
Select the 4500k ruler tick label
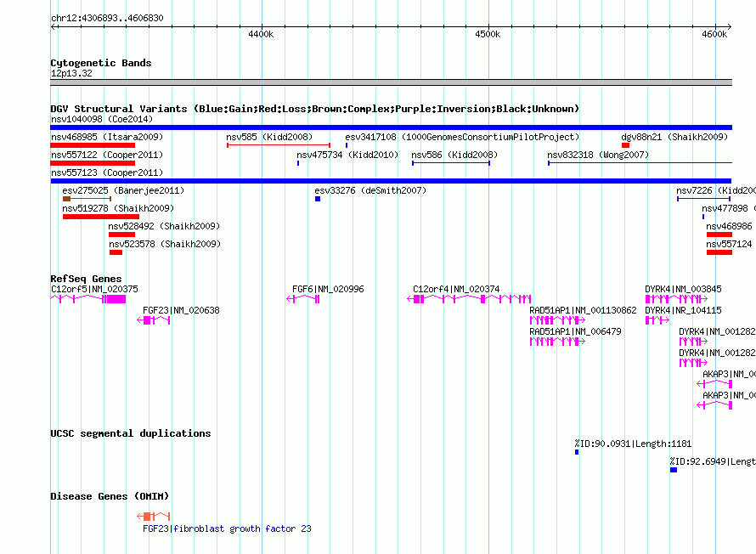[x=488, y=34]
